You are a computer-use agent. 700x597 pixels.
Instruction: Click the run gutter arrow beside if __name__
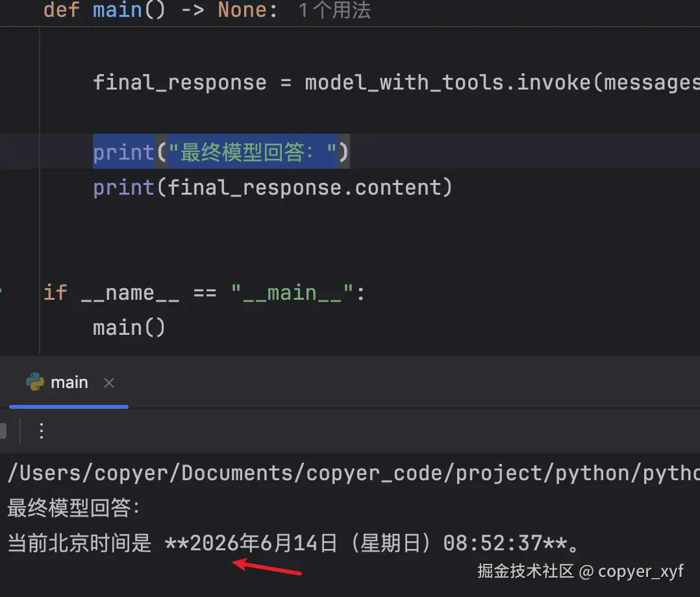coord(1,292)
